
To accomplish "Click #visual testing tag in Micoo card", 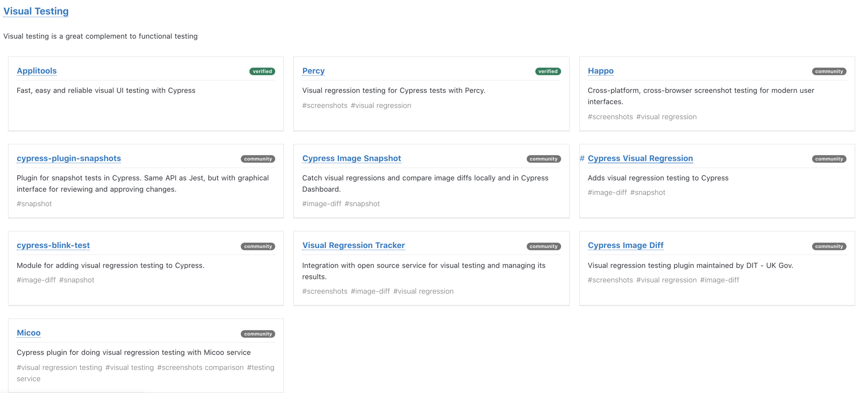I will tap(130, 367).
